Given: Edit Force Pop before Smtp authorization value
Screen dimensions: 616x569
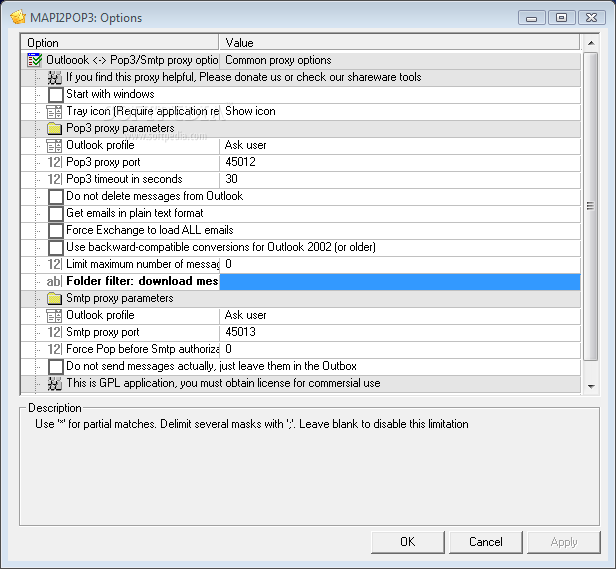Looking at the screenshot, I should tap(400, 349).
